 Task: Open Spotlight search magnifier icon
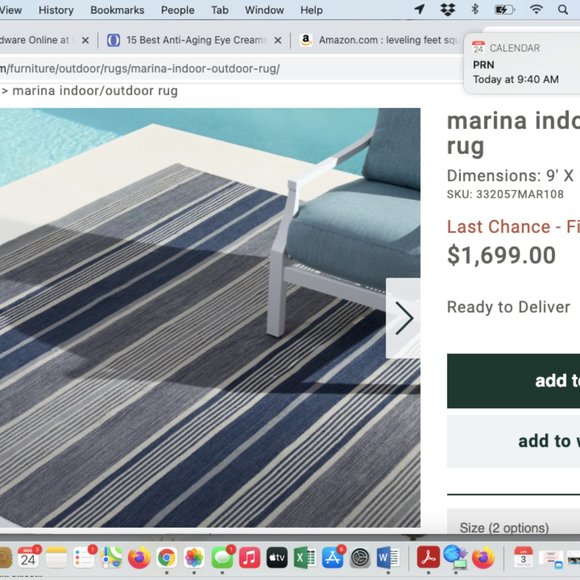pos(563,10)
